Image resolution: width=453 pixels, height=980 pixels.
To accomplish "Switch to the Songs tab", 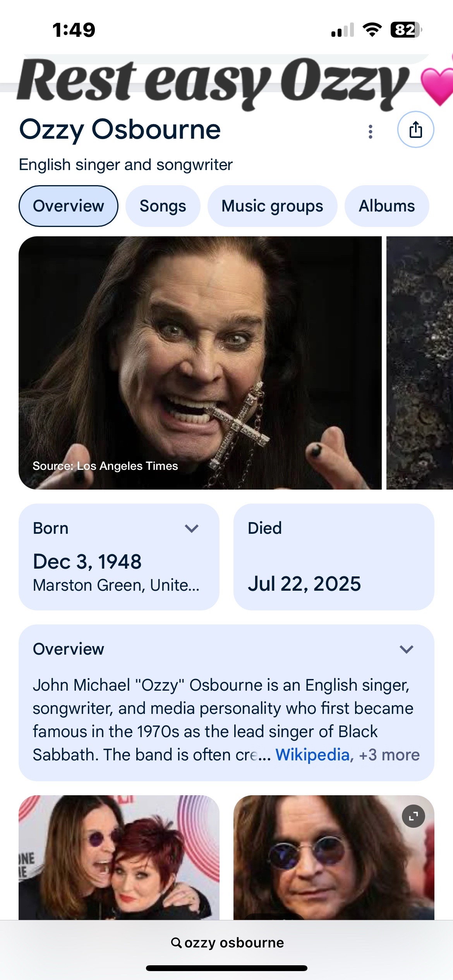I will point(163,206).
